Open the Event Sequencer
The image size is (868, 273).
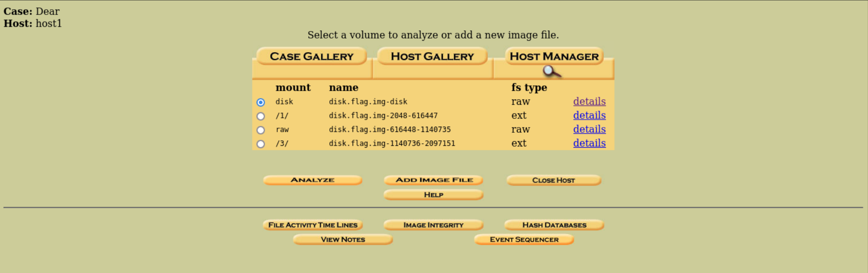[524, 239]
